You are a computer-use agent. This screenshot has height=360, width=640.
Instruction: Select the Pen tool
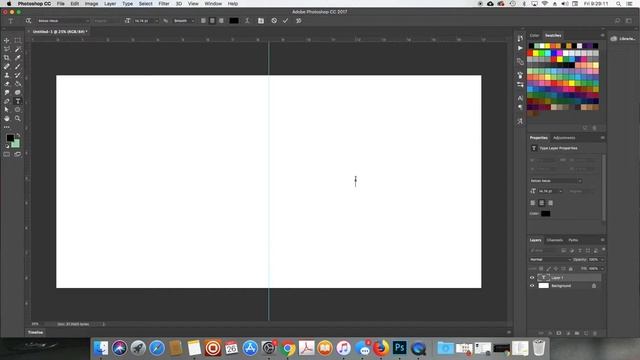(x=7, y=101)
